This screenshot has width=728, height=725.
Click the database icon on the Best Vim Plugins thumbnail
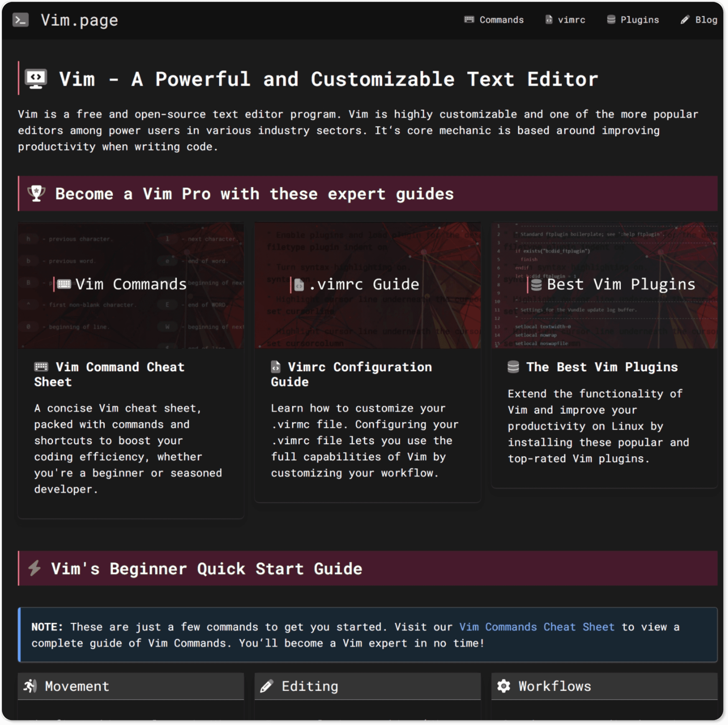pos(536,285)
